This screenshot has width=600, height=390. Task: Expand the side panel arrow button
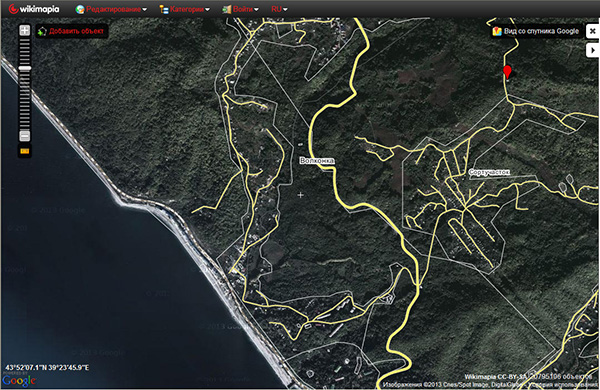pos(593,50)
